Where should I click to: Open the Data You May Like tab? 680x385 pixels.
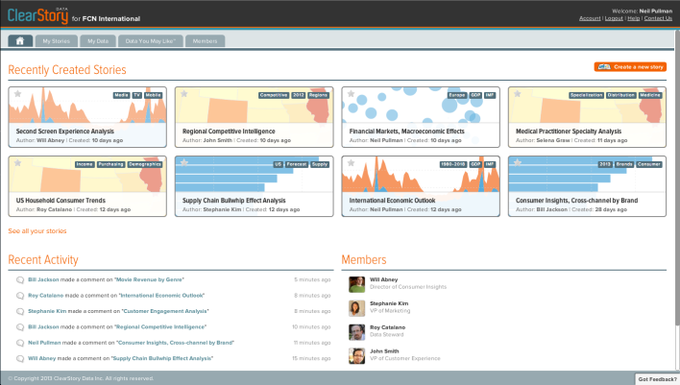click(x=150, y=41)
